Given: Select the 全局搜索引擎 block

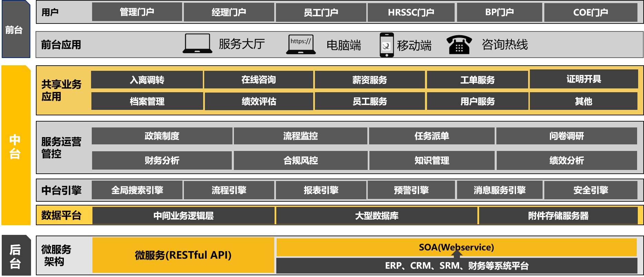Looking at the screenshot, I should click(x=137, y=190).
